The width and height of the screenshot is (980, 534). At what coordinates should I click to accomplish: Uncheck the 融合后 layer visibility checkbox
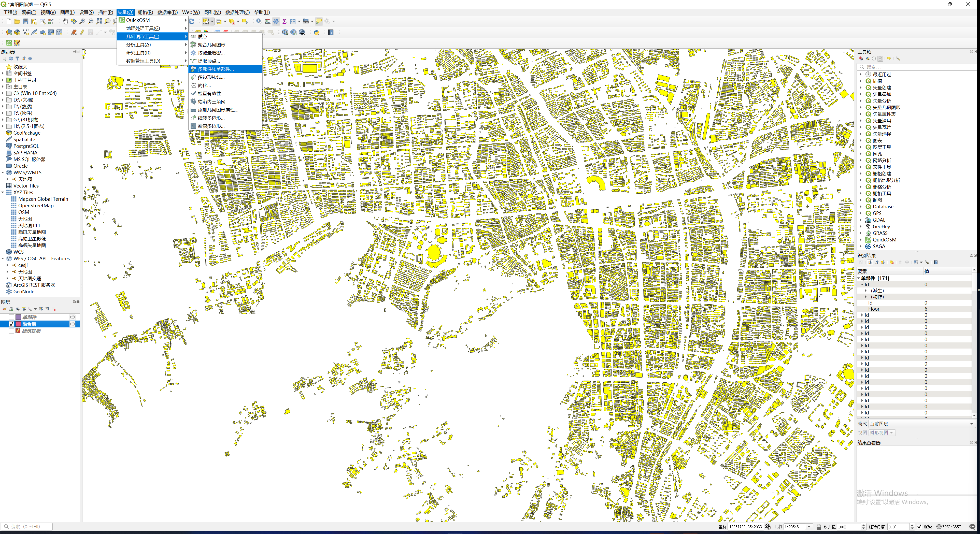[11, 324]
